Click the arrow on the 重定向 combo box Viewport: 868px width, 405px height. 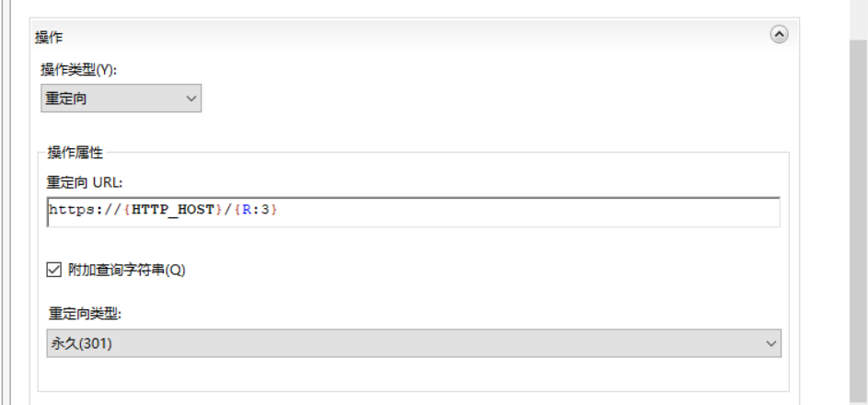coord(191,98)
